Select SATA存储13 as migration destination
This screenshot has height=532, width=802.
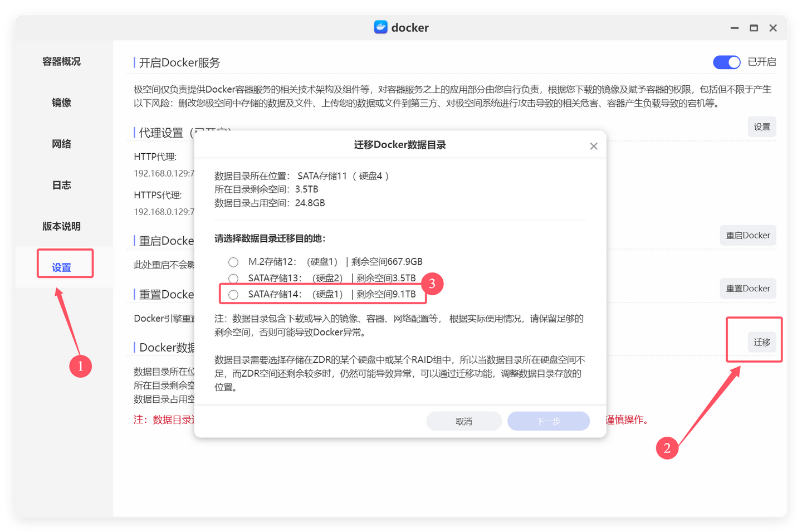(233, 278)
